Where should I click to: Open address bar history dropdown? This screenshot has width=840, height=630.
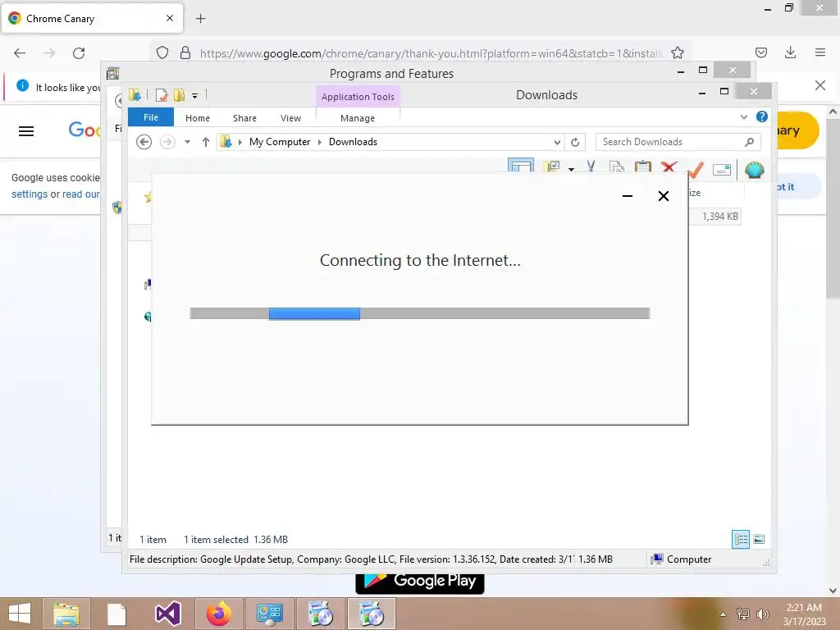(x=557, y=142)
